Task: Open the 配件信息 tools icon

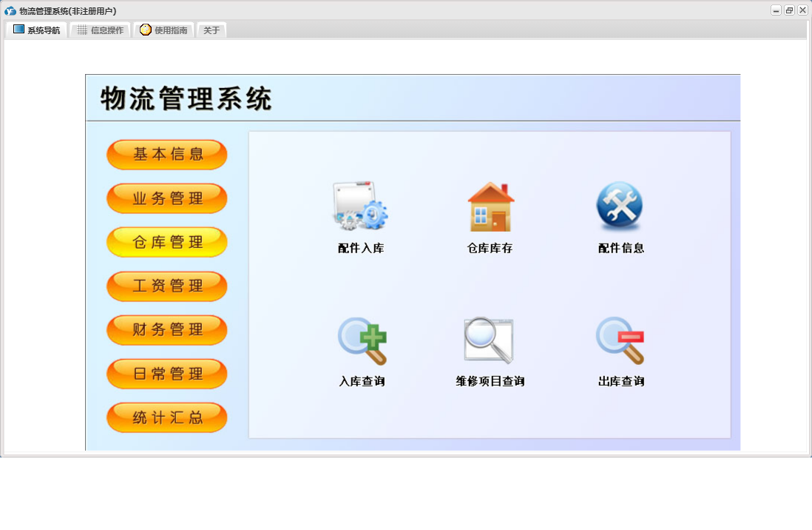Action: coord(620,206)
